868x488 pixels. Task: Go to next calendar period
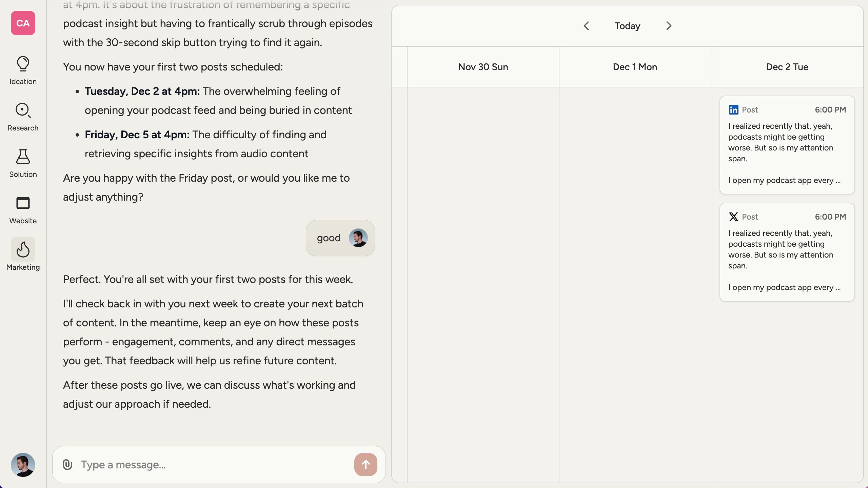669,26
